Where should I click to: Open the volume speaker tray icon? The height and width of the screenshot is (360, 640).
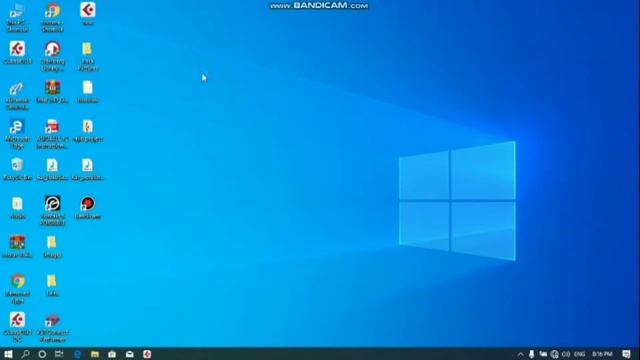point(566,354)
